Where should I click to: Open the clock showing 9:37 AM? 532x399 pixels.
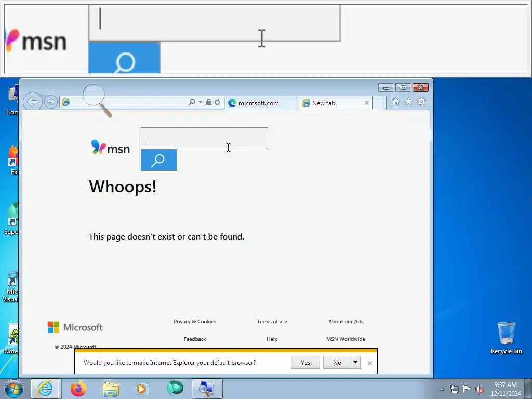pos(506,389)
